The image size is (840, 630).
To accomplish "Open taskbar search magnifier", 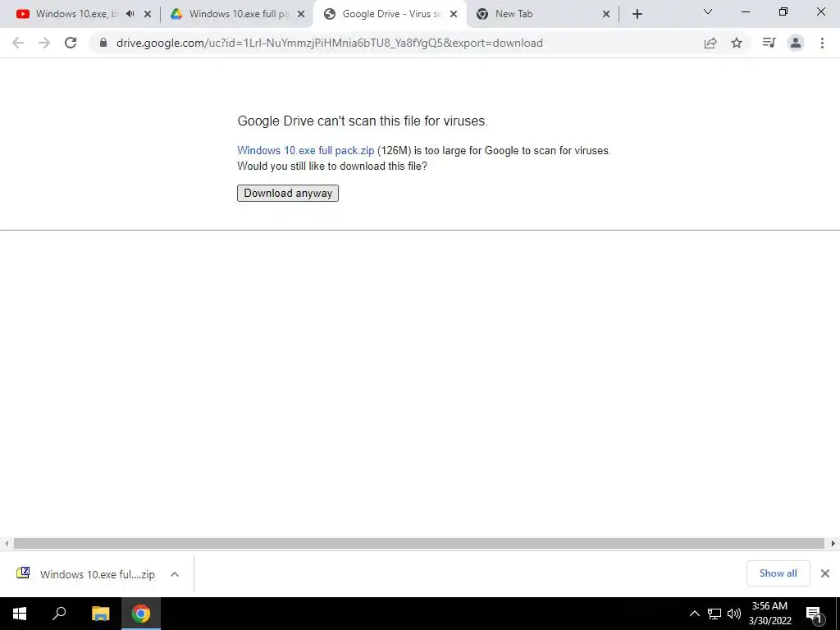I will point(59,614).
